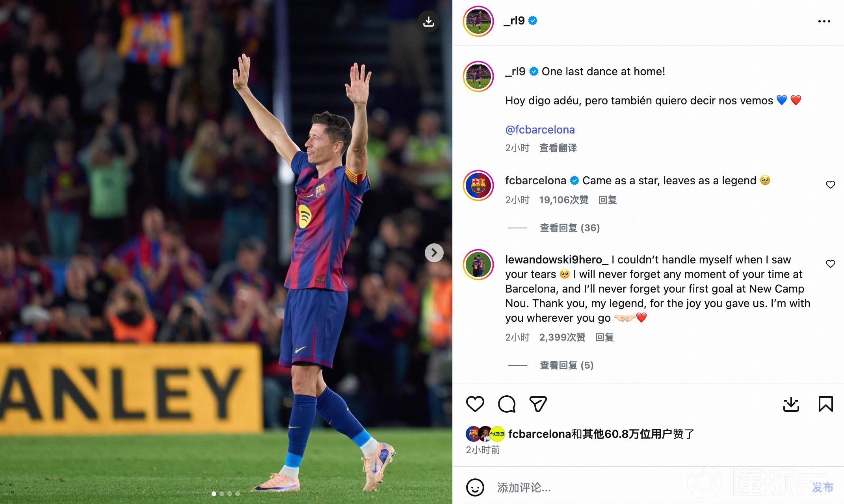Open _rl9 profile from header username
The height and width of the screenshot is (504, 844).
[x=514, y=20]
